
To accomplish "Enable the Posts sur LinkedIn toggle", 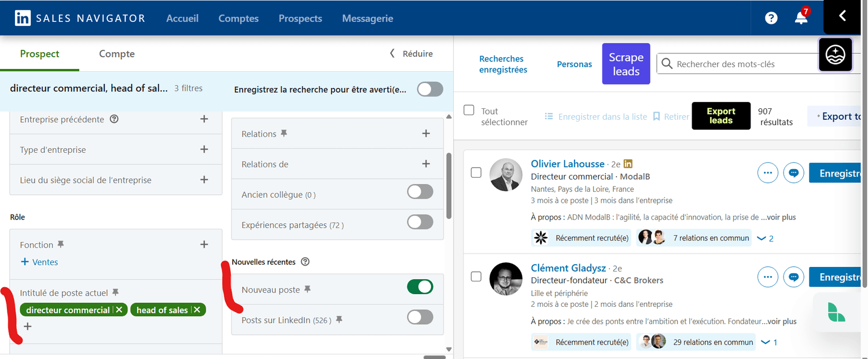I will (420, 317).
